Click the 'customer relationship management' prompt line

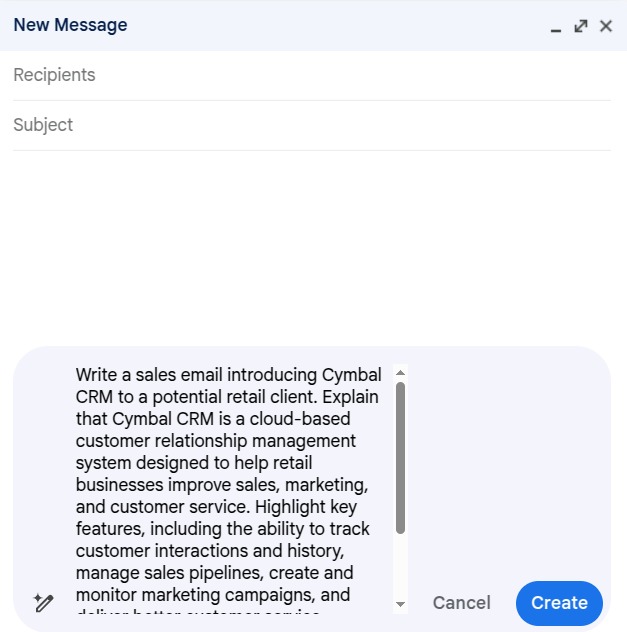point(215,441)
